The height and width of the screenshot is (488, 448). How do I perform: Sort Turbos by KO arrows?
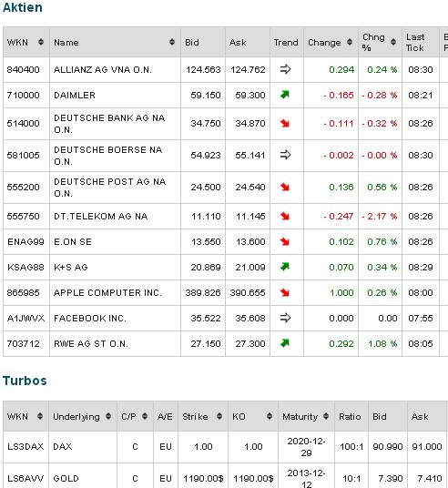pos(270,416)
